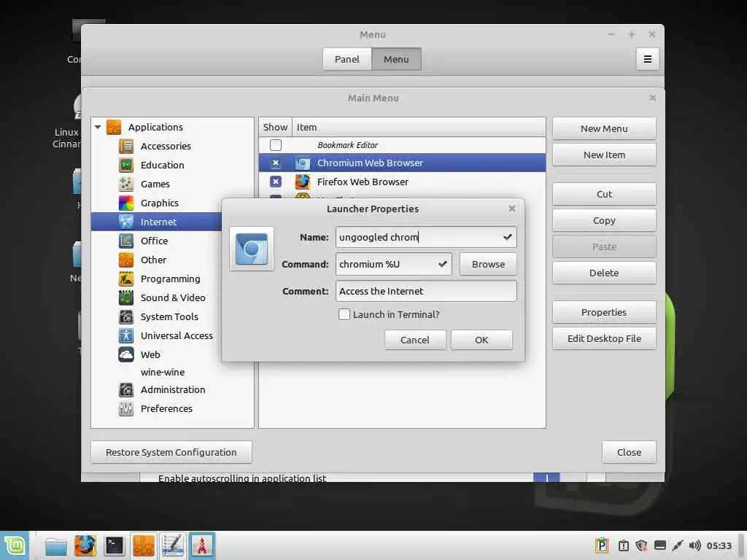Close the Launcher Properties dialog with X

(x=511, y=209)
